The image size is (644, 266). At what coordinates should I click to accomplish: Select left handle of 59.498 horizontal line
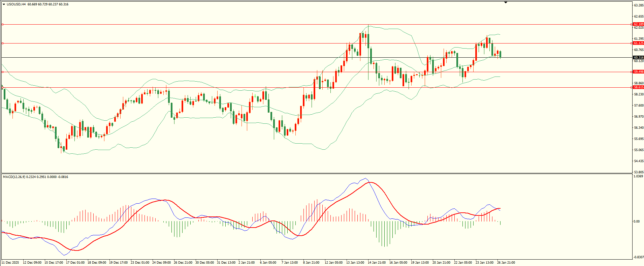point(3,72)
